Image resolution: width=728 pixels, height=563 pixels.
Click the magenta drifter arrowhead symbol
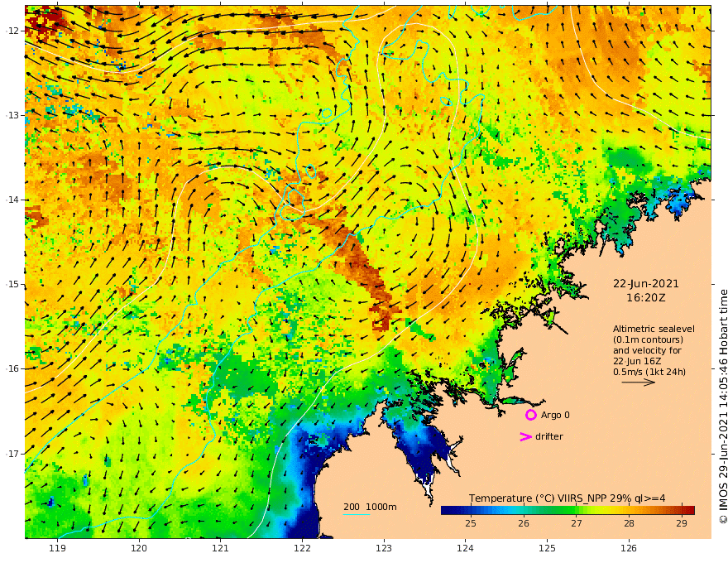point(525,436)
